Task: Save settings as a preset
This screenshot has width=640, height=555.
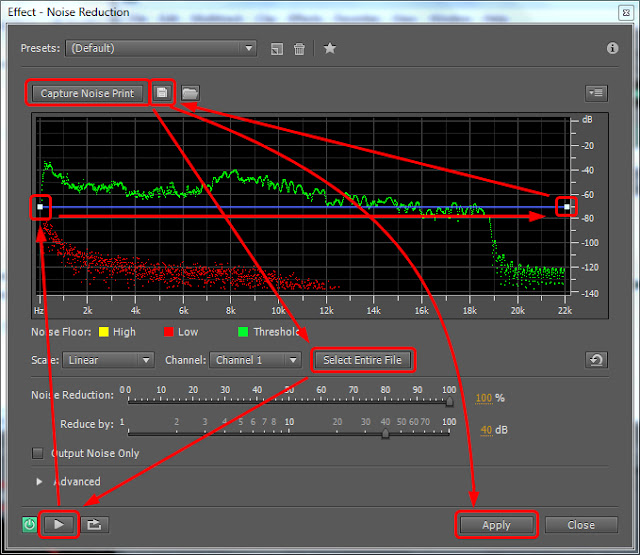Action: pyautogui.click(x=277, y=49)
